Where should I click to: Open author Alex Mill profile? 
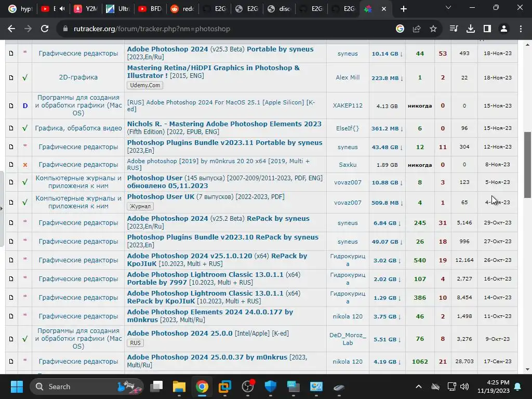pyautogui.click(x=348, y=77)
